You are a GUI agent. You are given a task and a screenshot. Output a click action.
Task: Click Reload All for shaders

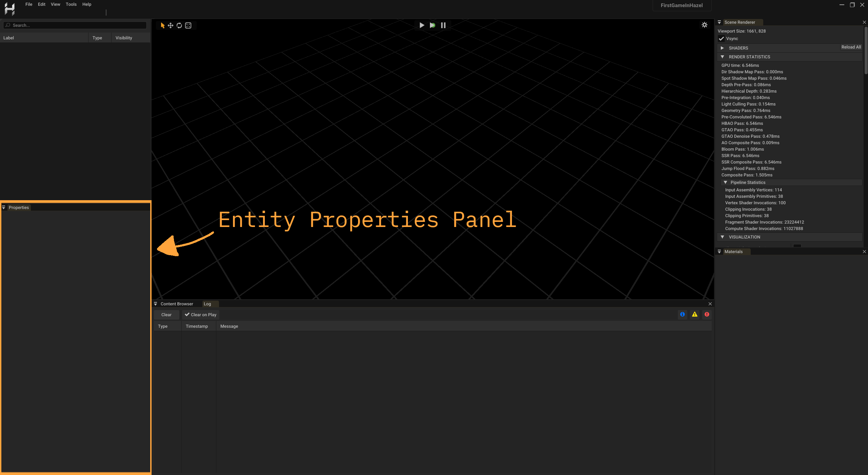pos(851,47)
